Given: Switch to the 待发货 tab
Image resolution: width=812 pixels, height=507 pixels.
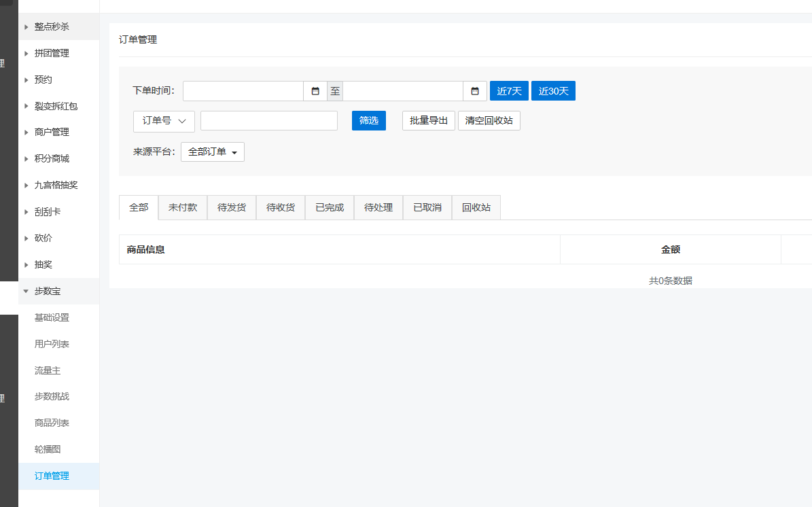Looking at the screenshot, I should click(232, 208).
